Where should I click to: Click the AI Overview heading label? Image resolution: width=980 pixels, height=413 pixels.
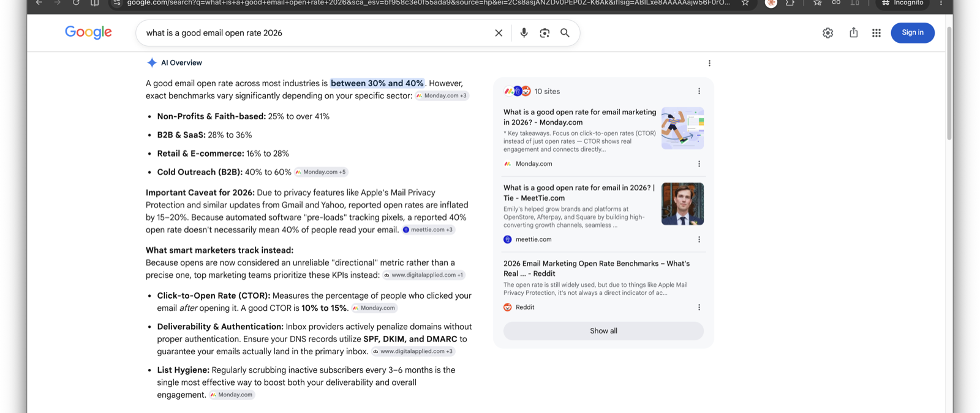(x=181, y=63)
